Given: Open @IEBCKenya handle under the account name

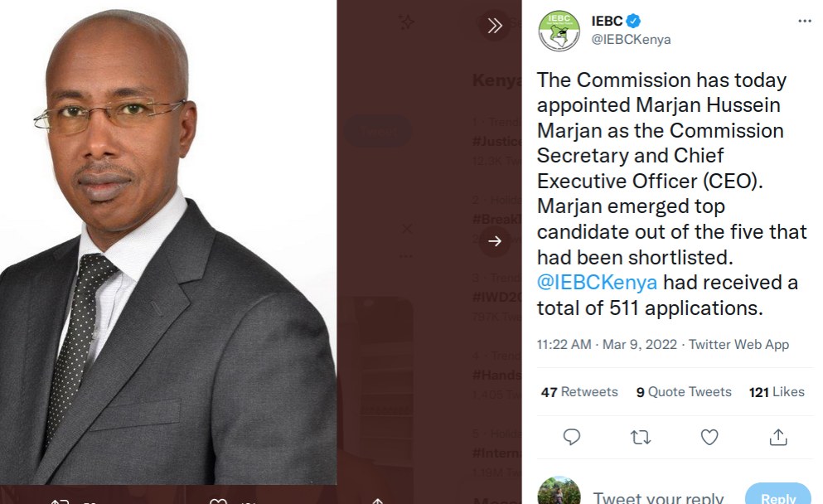Looking at the screenshot, I should pyautogui.click(x=630, y=38).
